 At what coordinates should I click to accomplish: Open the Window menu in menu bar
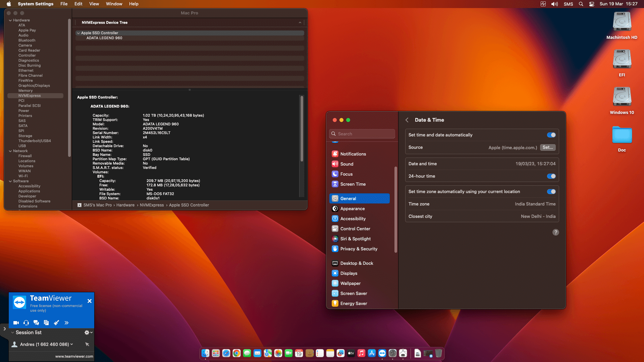coord(114,4)
